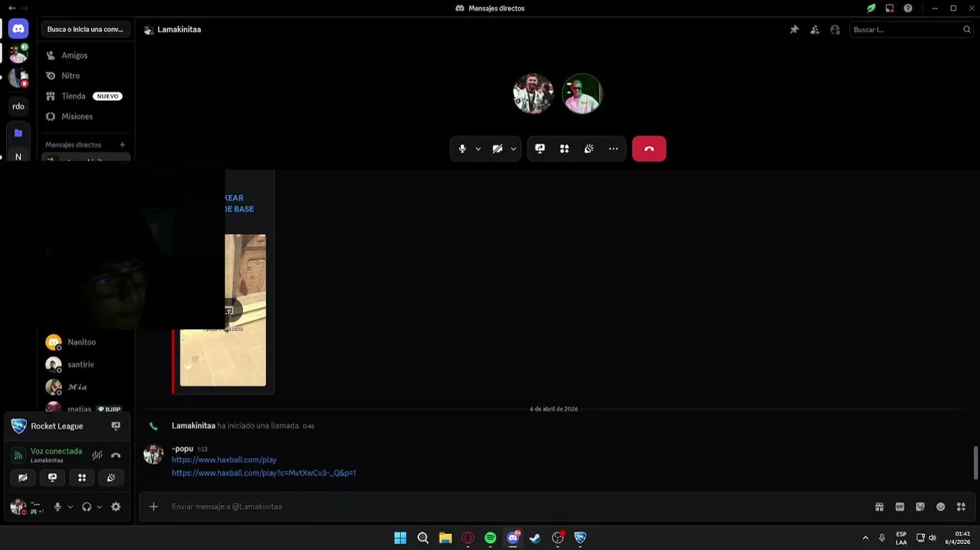Attach a file with the plus button

click(154, 506)
